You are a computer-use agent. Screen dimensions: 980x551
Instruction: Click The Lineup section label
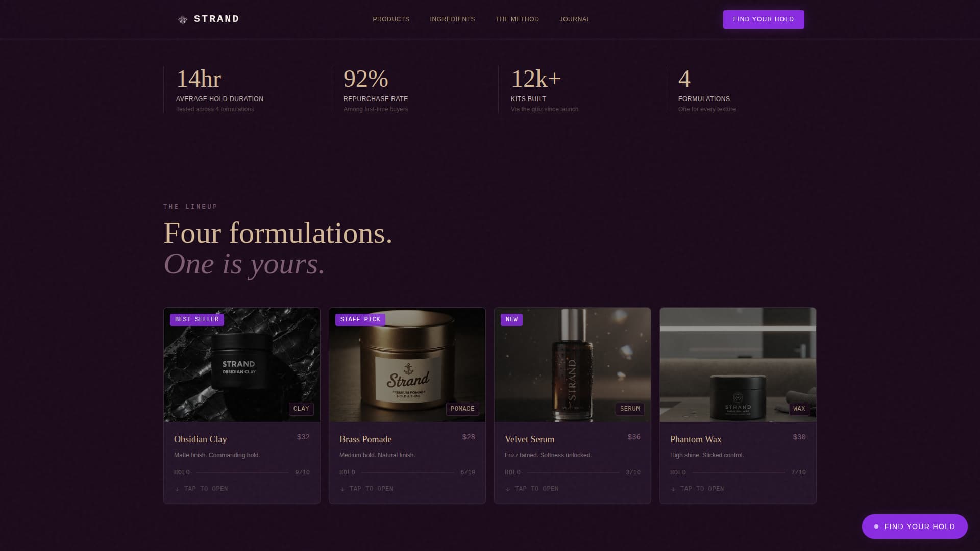coord(190,207)
